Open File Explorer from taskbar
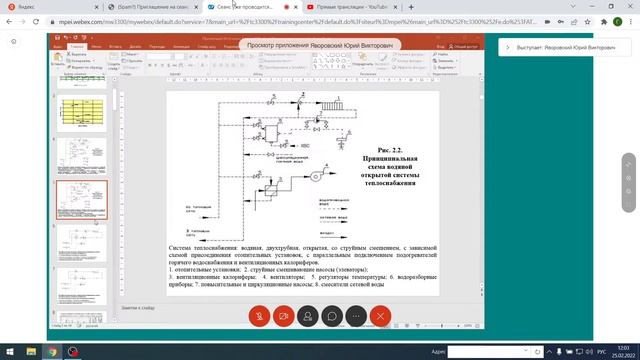The height and width of the screenshot is (360, 640). pos(31,351)
